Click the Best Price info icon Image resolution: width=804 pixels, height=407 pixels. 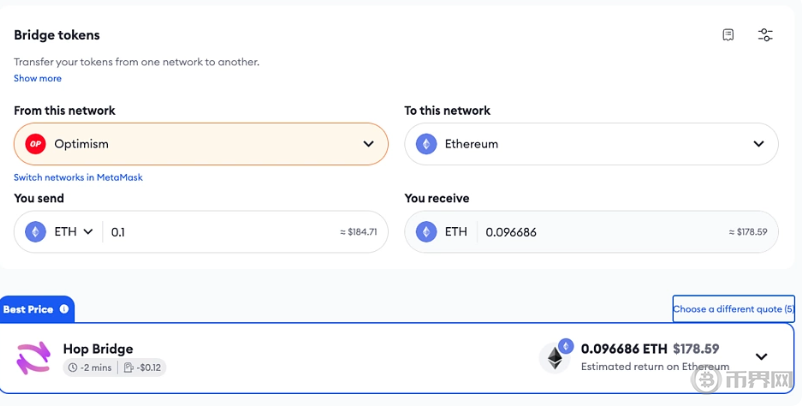point(64,309)
